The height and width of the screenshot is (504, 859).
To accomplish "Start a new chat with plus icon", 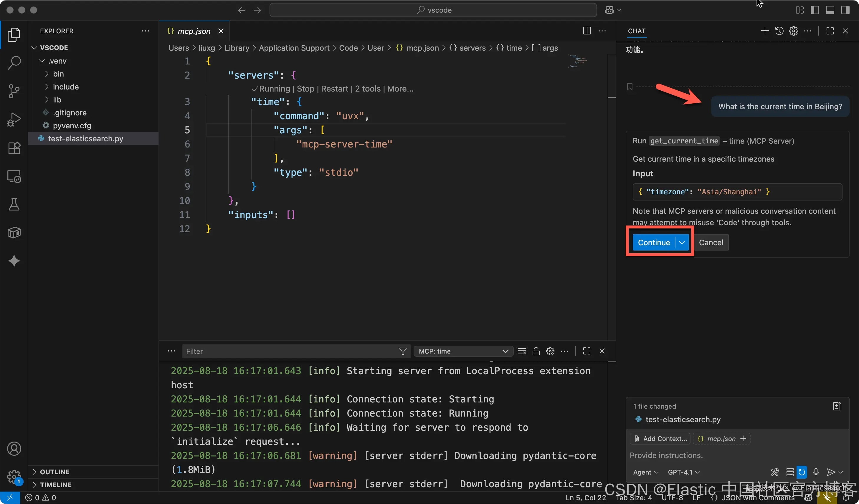I will click(764, 31).
